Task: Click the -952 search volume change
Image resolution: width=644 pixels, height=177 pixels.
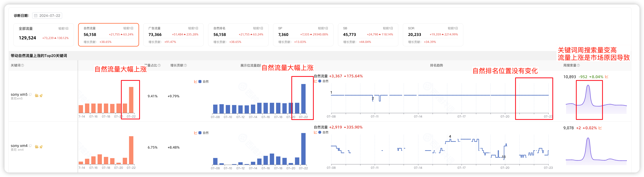Action: pos(583,77)
